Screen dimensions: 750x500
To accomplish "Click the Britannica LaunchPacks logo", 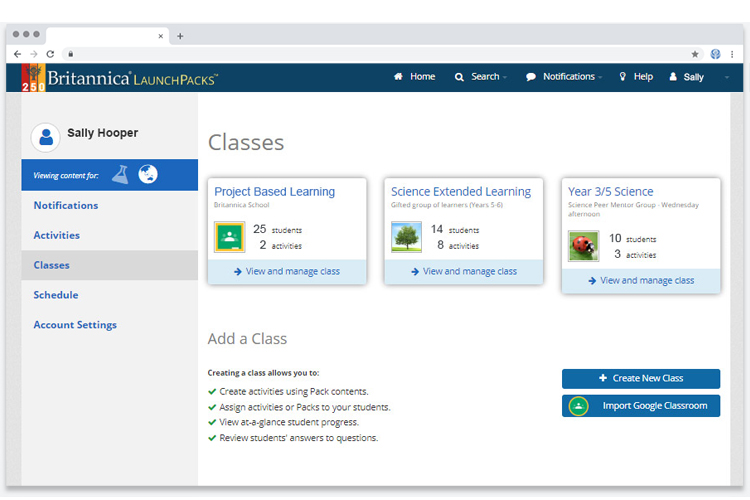I will 120,78.
